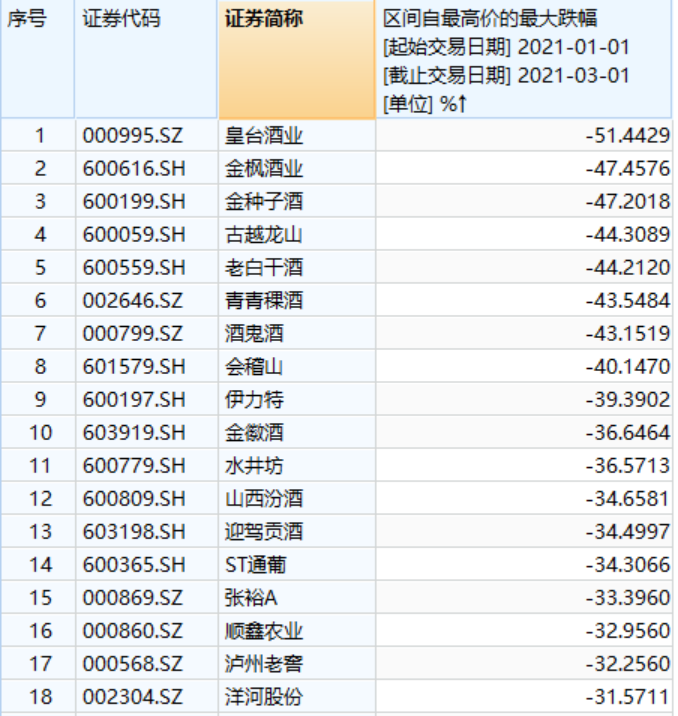Screen dimensions: 678x716
Task: Select stock code 000860.SZ
Action: [x=132, y=631]
